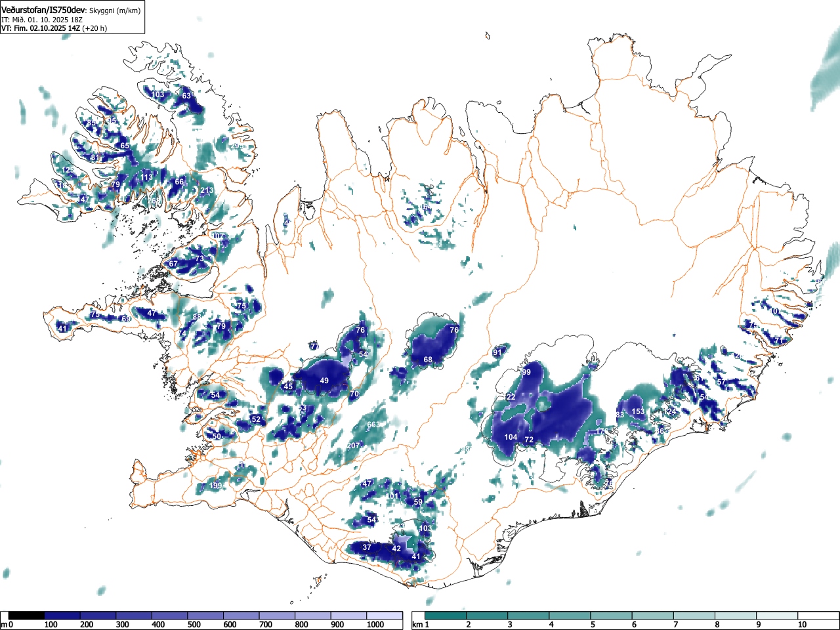Click the Skyggni (m/km) label
The height and width of the screenshot is (630, 840).
point(115,10)
